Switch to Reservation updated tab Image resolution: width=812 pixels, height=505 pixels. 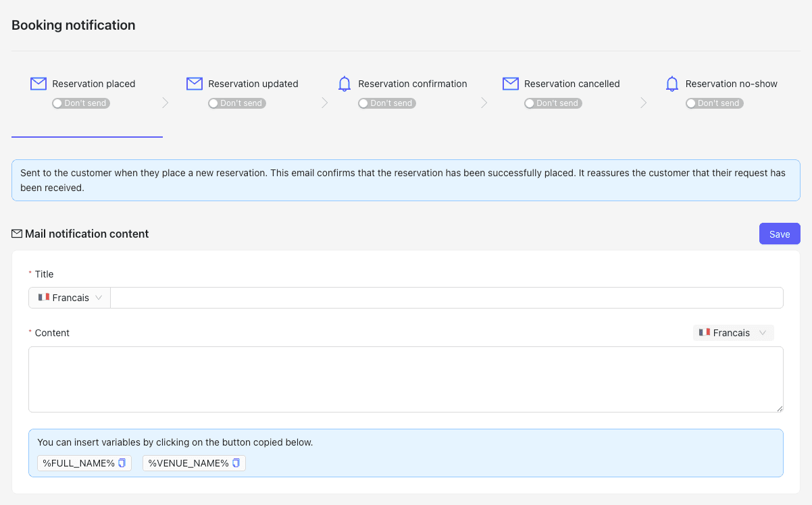coord(253,84)
